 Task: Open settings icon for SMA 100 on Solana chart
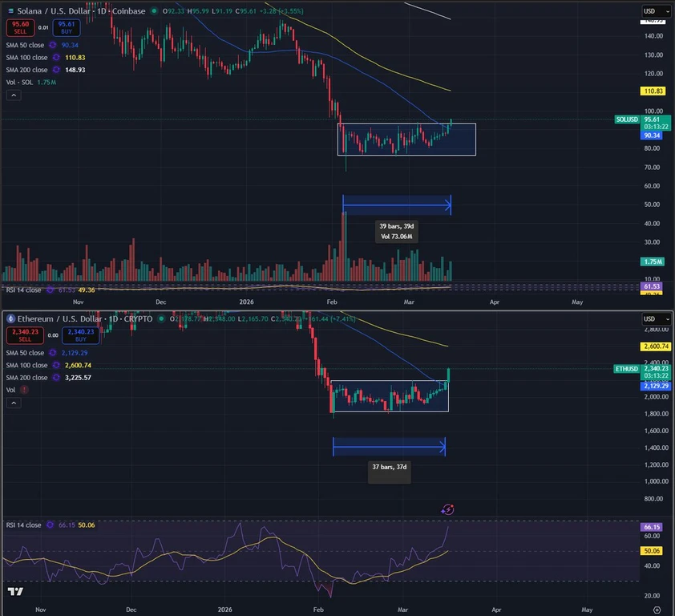(56, 57)
